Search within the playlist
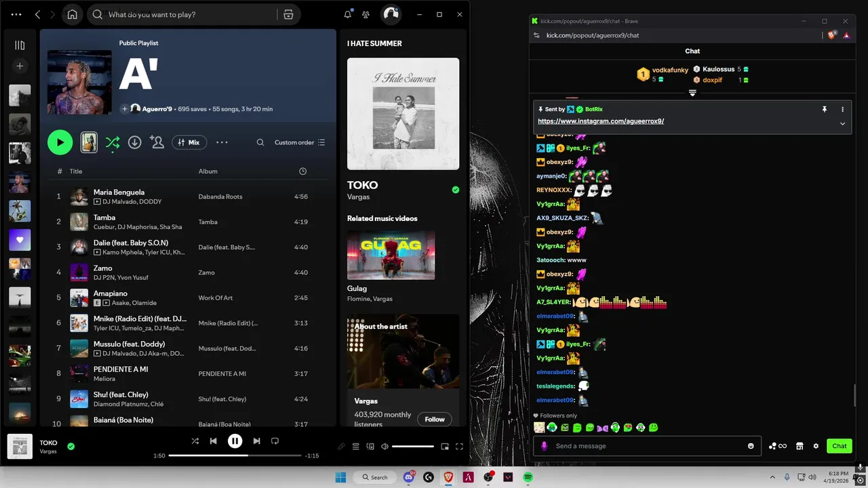 pyautogui.click(x=260, y=142)
